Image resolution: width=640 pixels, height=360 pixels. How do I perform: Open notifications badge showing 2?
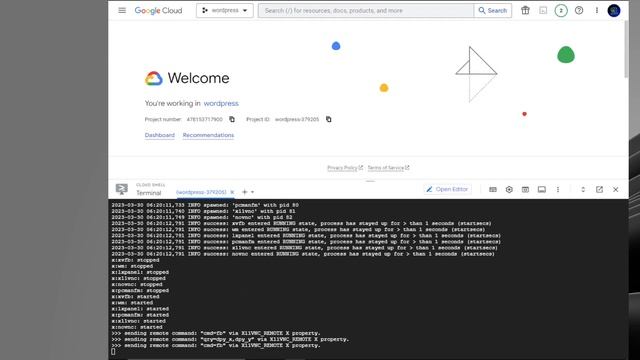[x=561, y=11]
